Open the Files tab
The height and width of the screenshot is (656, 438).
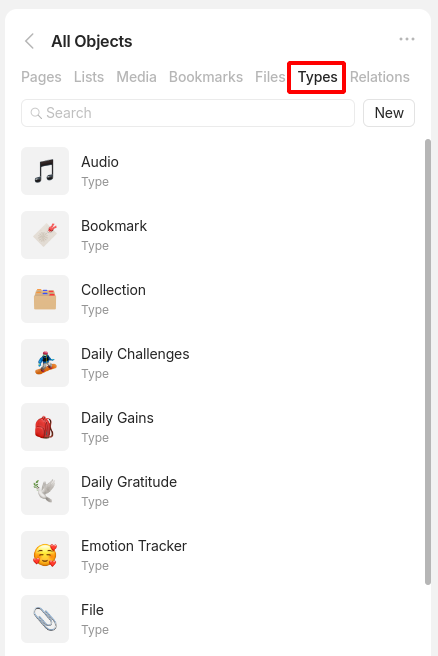point(270,77)
